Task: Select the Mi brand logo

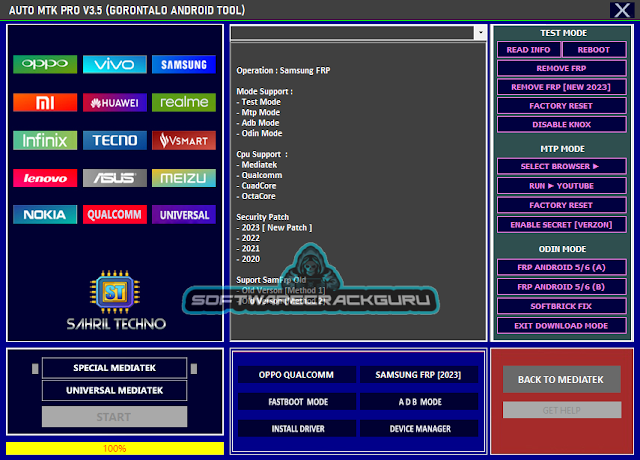Action: [x=45, y=102]
